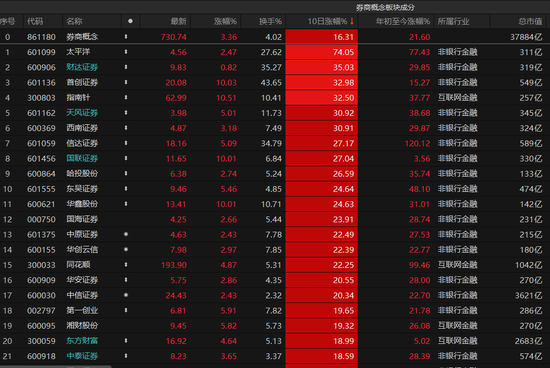Image resolution: width=550 pixels, height=368 pixels.
Task: Sort by the 年初至今涨幅% column header
Action: [403, 21]
